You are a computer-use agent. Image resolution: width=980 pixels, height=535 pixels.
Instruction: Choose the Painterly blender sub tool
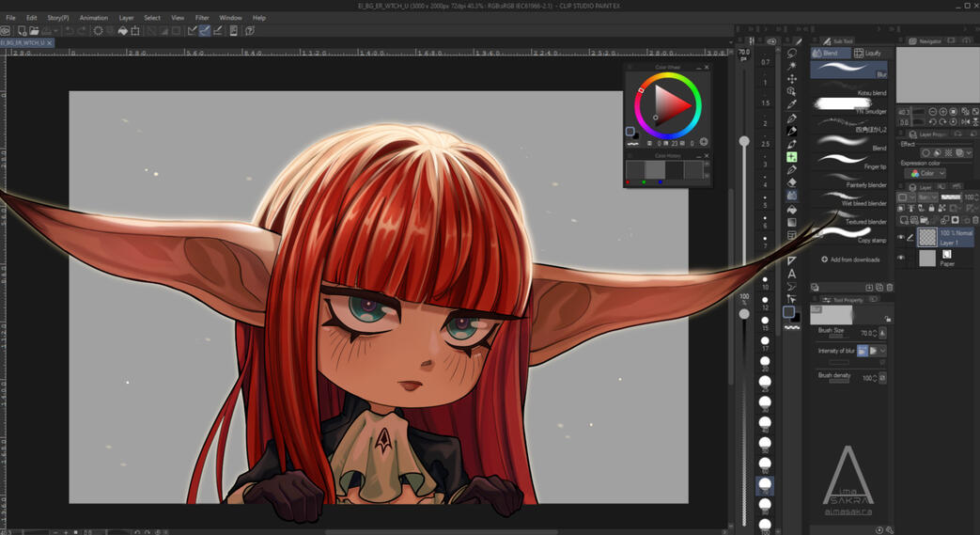click(848, 181)
